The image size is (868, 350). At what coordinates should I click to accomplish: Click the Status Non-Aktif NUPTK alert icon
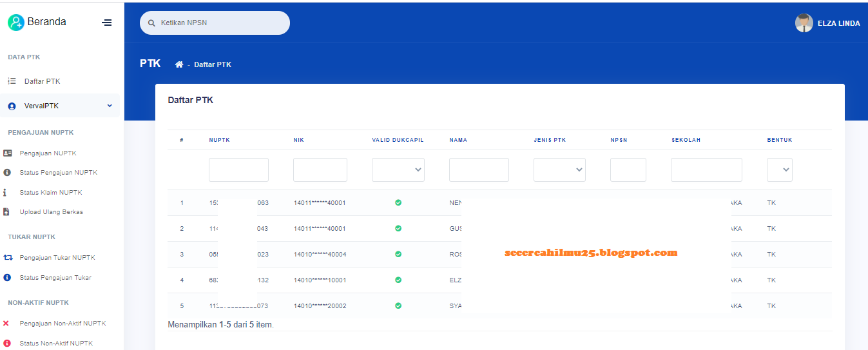(x=7, y=344)
